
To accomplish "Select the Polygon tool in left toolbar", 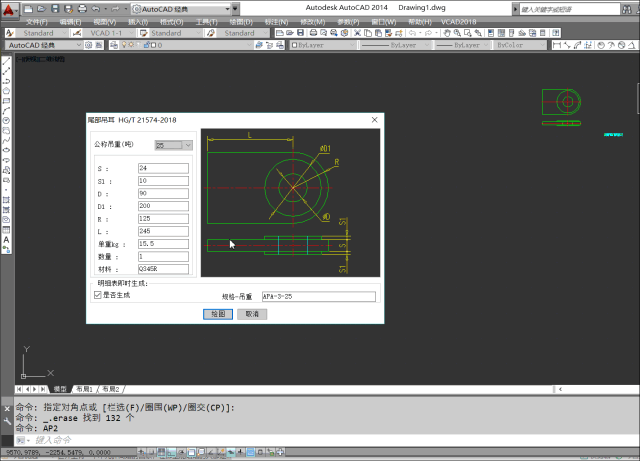I will coord(6,91).
